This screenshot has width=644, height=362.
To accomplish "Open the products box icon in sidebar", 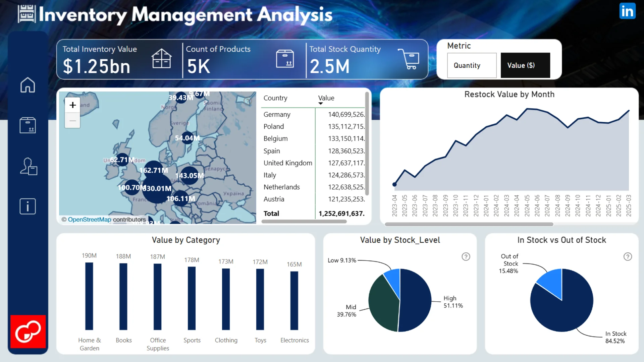I will [x=28, y=125].
